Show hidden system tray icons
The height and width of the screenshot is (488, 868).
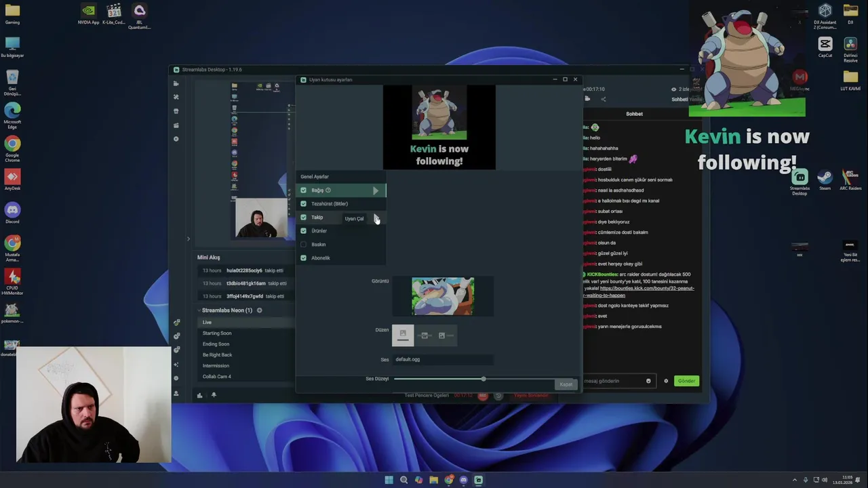(x=795, y=480)
